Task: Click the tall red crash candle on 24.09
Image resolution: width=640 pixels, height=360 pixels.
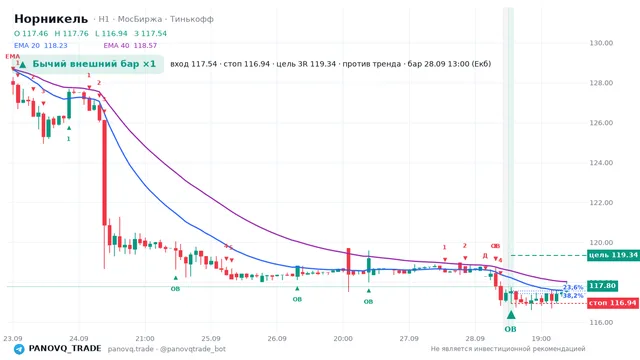Action: pos(104,173)
